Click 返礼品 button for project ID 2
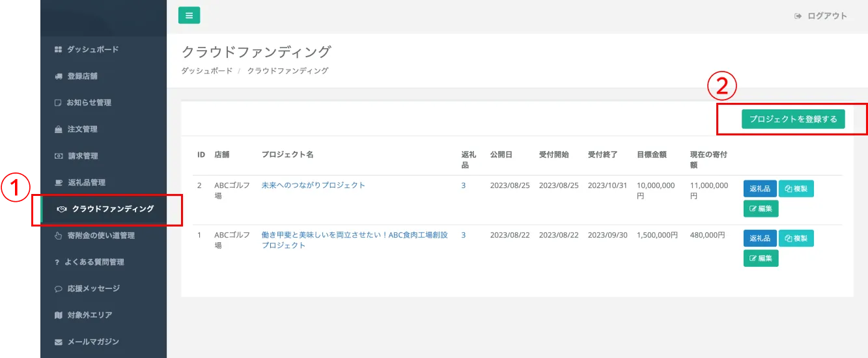Viewport: 868px width, 358px height. click(x=759, y=189)
